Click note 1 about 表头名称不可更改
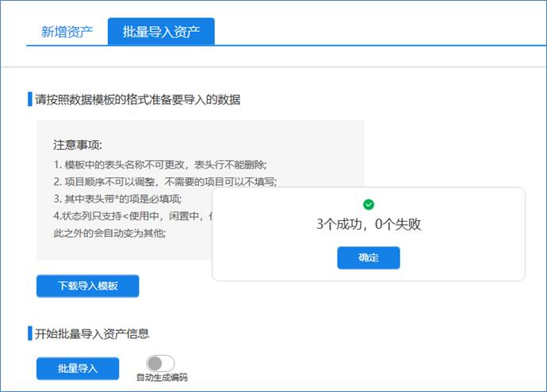Screen dimensions: 547x392 click(x=160, y=165)
